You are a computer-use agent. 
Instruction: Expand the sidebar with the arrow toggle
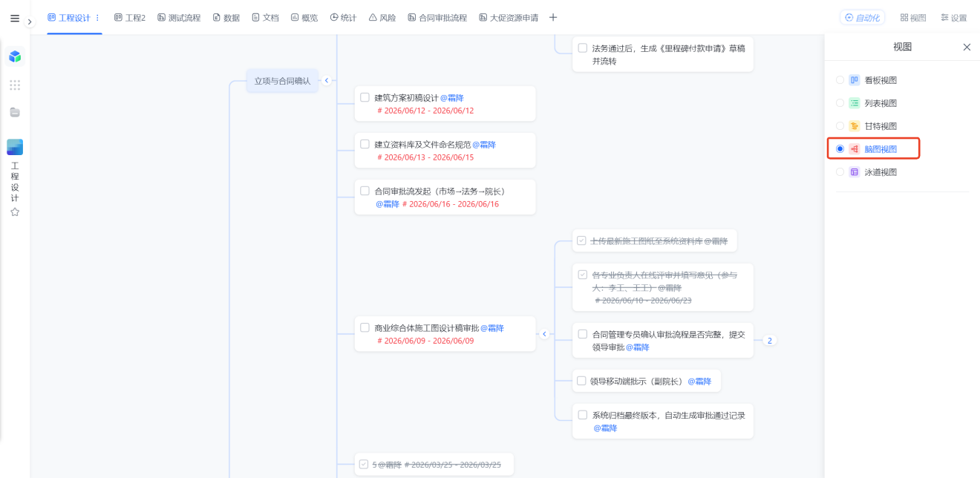pyautogui.click(x=30, y=22)
